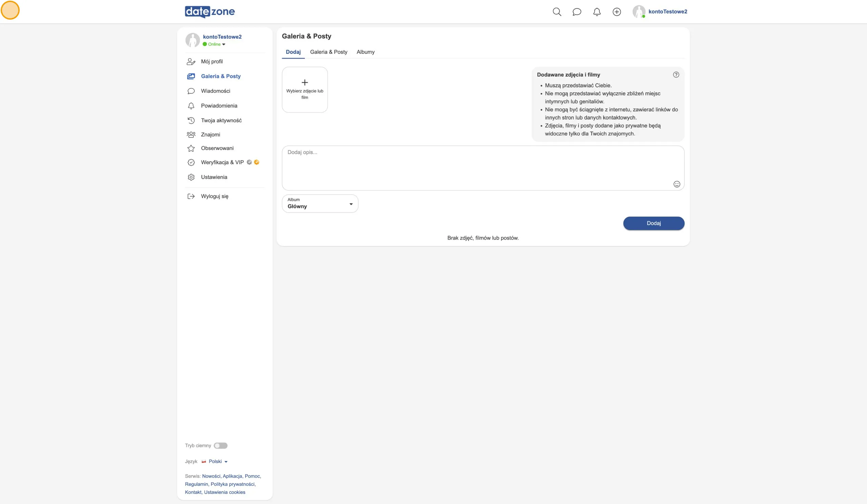Open Weryfikacja & VIP menu item
Image resolution: width=867 pixels, height=504 pixels.
pyautogui.click(x=222, y=162)
